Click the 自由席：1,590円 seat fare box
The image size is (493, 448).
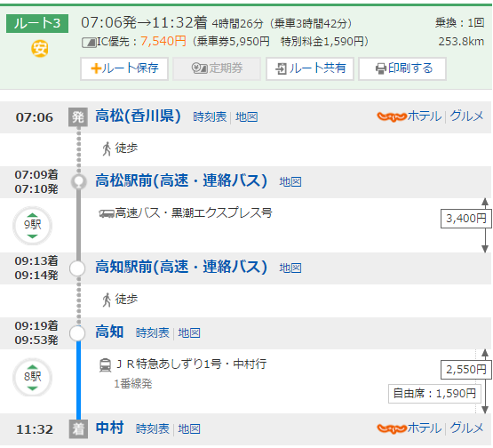point(434,394)
